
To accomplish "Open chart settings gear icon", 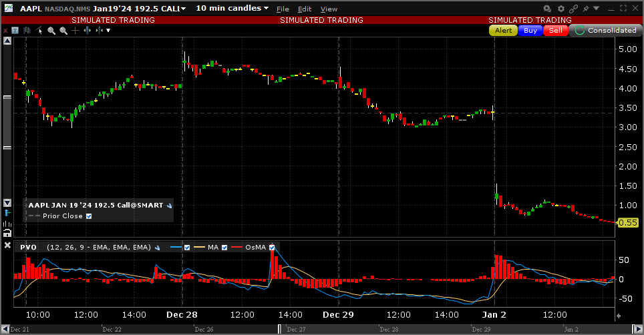I will click(561, 9).
